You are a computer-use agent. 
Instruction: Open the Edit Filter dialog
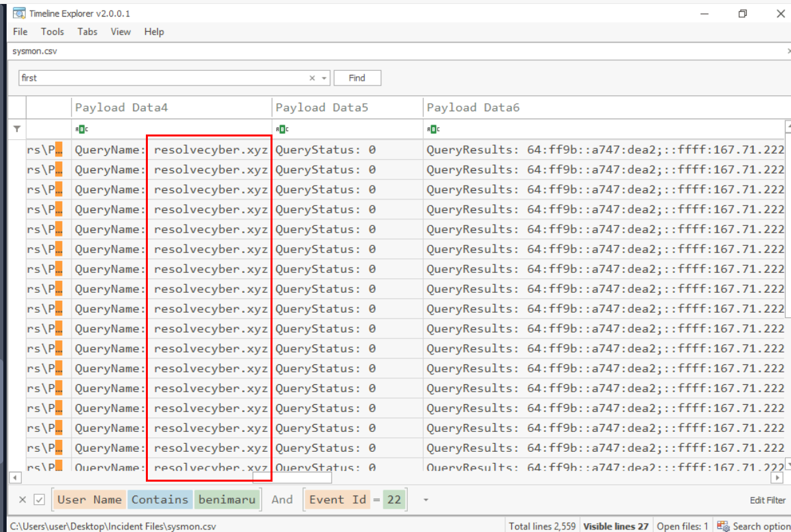tap(767, 500)
